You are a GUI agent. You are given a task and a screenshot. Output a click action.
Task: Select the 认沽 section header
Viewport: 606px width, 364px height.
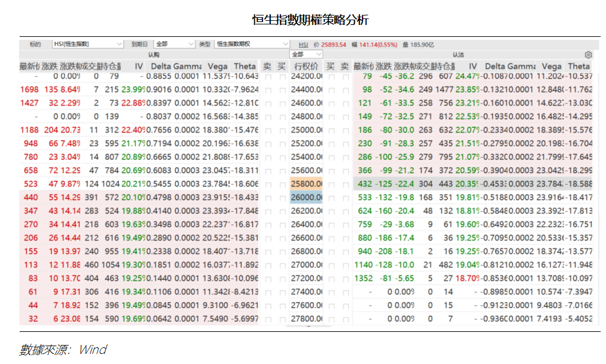click(458, 55)
